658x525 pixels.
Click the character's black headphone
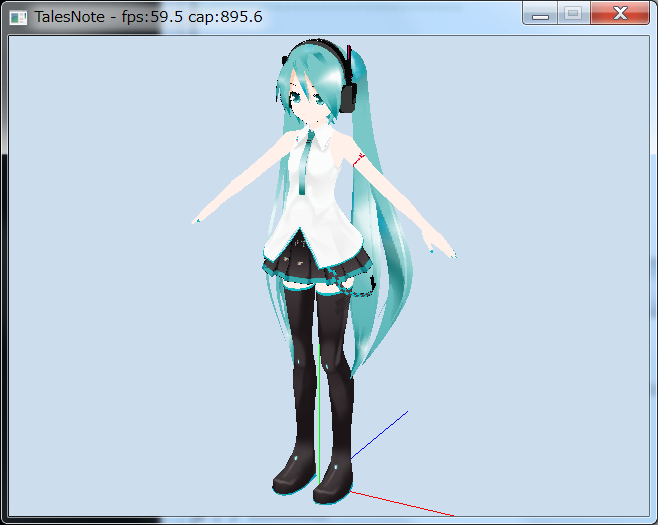point(347,94)
